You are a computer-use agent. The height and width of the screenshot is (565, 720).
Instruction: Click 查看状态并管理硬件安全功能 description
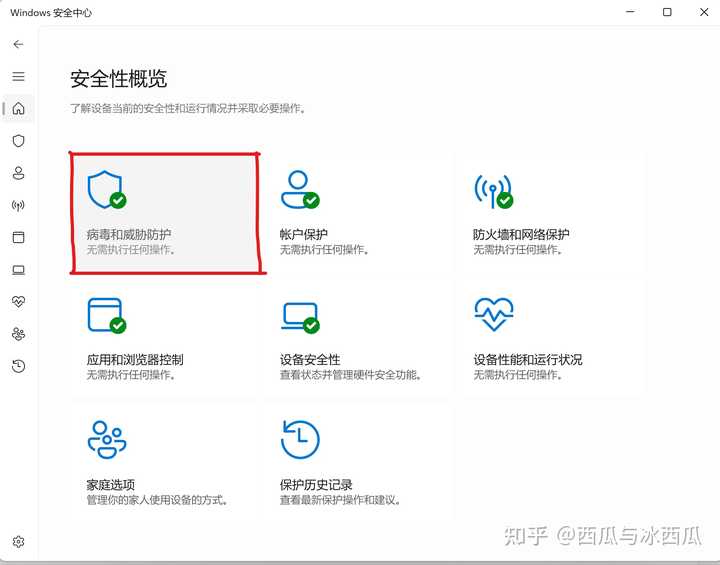click(351, 375)
